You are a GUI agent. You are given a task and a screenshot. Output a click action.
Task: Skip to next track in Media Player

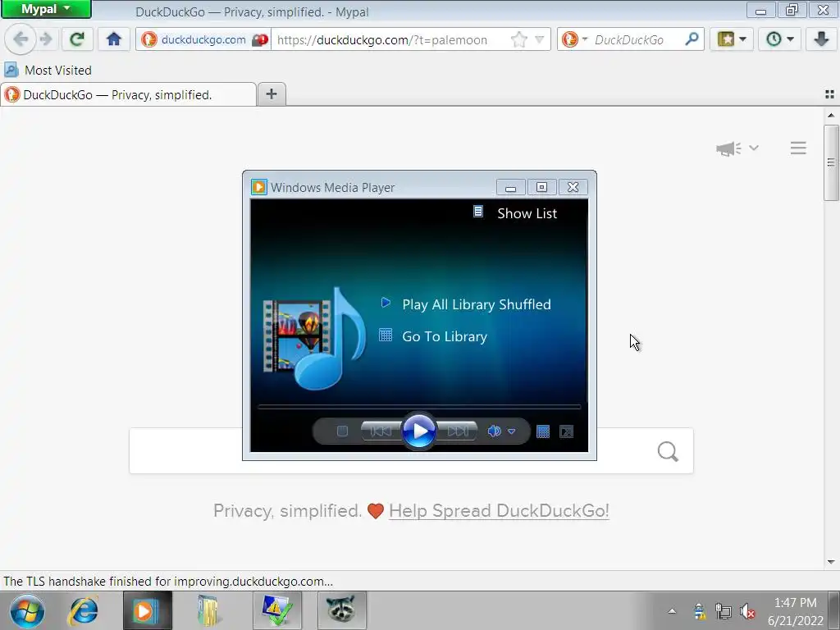click(x=457, y=431)
